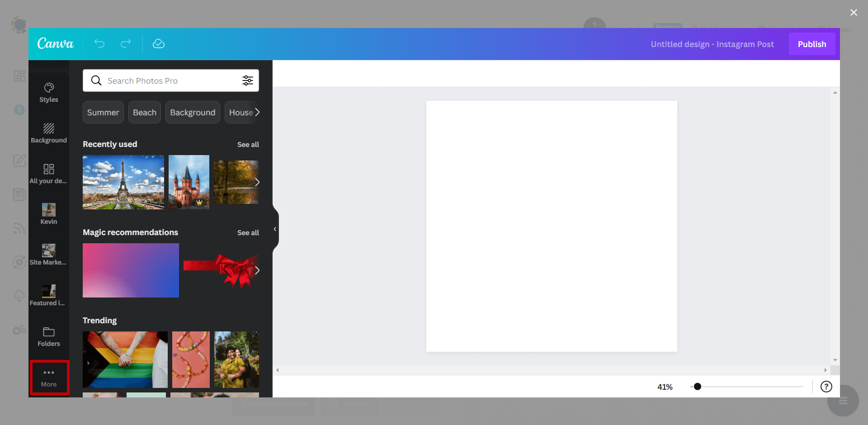Collapse the side panel with the left chevron
This screenshot has width=868, height=425.
(x=274, y=229)
